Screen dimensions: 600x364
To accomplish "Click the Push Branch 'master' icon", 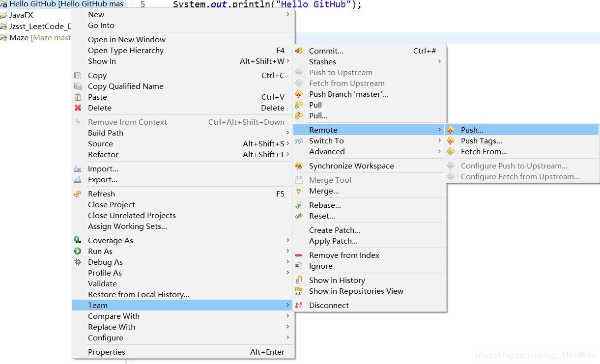I will click(x=298, y=94).
